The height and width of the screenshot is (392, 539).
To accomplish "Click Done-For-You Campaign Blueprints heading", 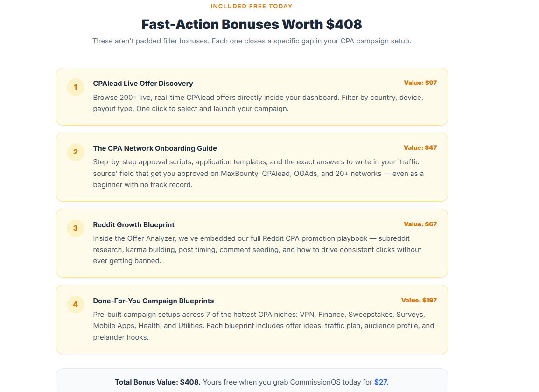I will [154, 301].
